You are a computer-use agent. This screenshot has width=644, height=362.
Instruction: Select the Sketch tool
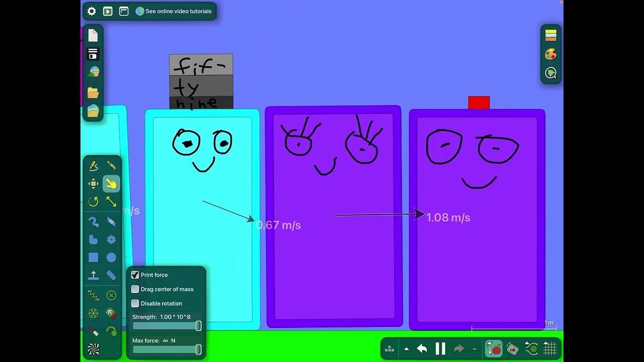coord(94,166)
